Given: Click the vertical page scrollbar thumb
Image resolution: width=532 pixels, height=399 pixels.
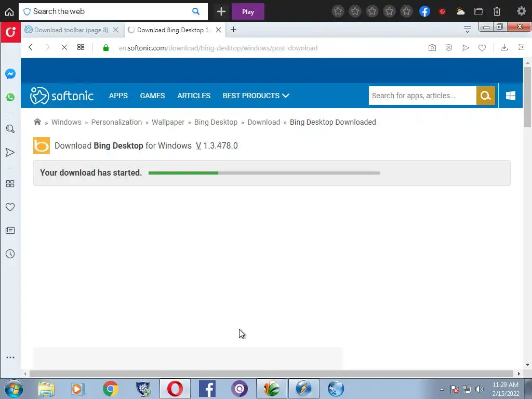Looking at the screenshot, I should 527,97.
